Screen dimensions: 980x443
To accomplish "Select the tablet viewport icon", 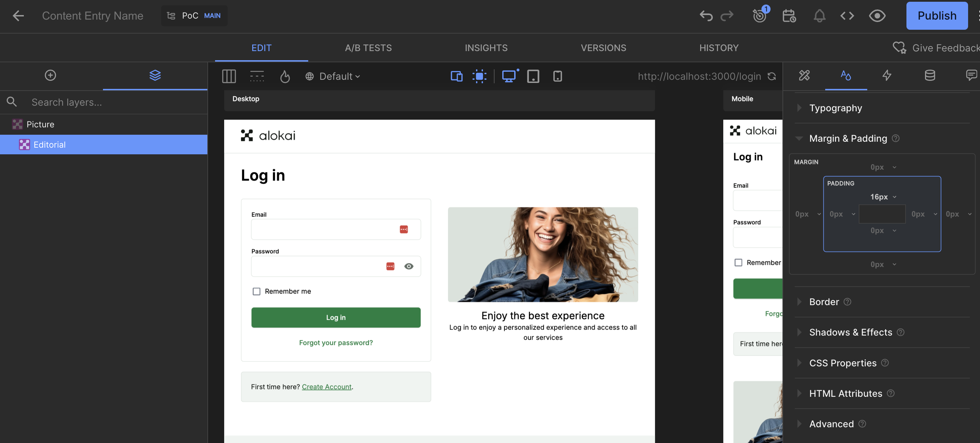I will point(533,76).
